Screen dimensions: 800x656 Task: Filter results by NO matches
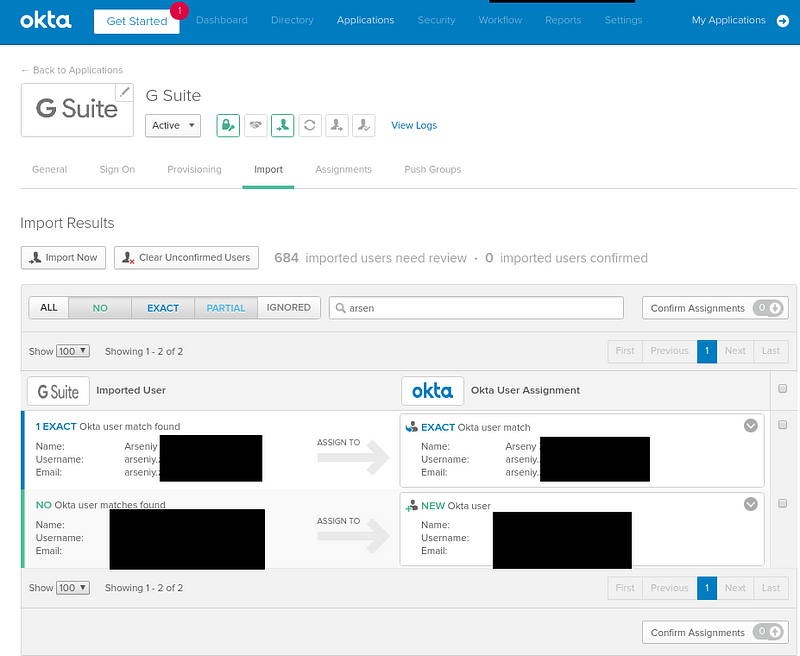(100, 308)
